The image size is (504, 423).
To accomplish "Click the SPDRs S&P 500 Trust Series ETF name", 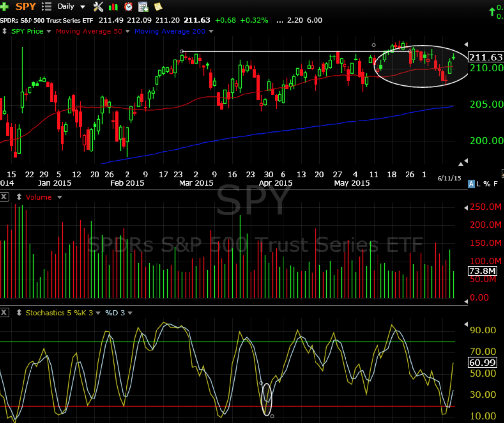I will point(47,20).
